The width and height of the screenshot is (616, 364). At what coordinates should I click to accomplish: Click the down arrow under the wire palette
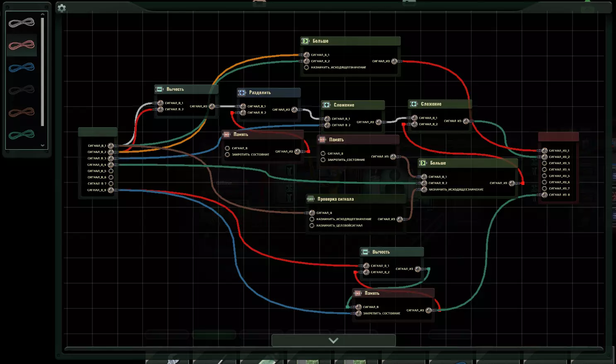click(x=42, y=145)
